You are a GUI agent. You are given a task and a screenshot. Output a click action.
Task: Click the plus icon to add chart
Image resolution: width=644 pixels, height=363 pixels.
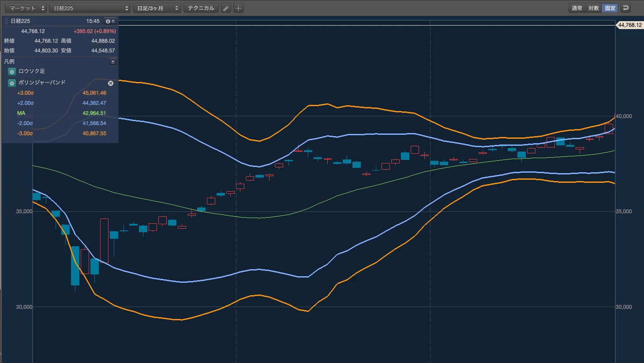tap(238, 8)
